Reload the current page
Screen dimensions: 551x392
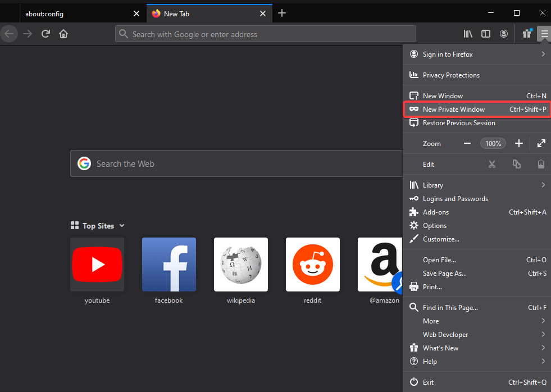coord(45,34)
